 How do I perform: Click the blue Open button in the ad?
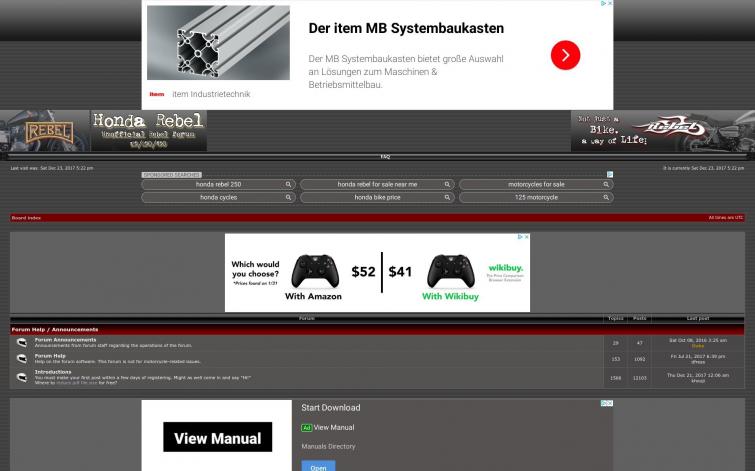coord(318,466)
